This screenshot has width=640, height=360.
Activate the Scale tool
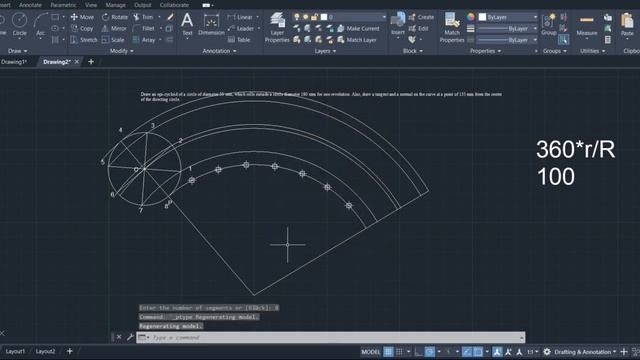(x=113, y=40)
